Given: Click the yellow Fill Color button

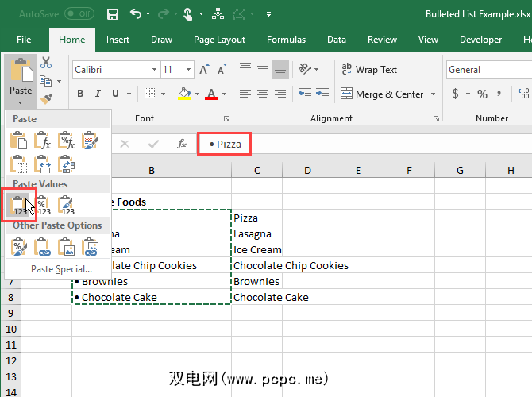Looking at the screenshot, I should [x=184, y=94].
